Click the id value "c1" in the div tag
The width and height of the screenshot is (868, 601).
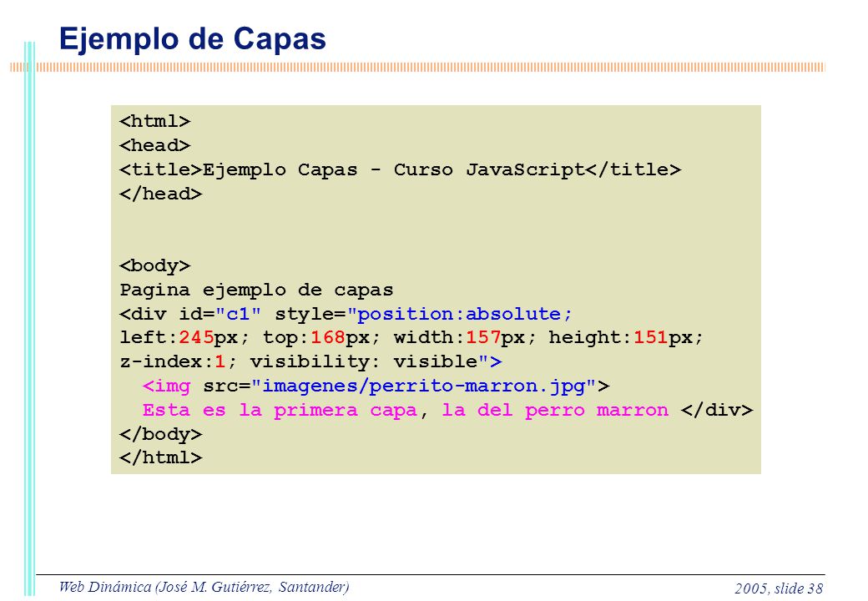[238, 315]
